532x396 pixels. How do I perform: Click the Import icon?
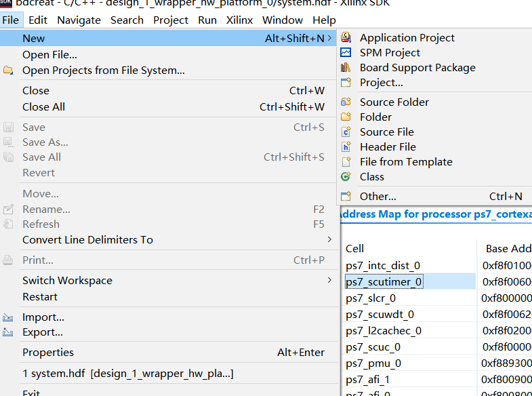tap(8, 317)
